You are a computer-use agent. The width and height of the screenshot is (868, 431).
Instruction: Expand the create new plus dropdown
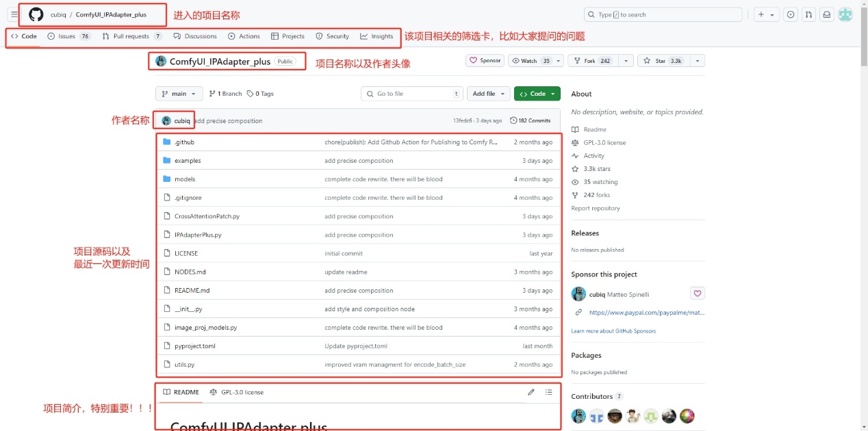(765, 14)
